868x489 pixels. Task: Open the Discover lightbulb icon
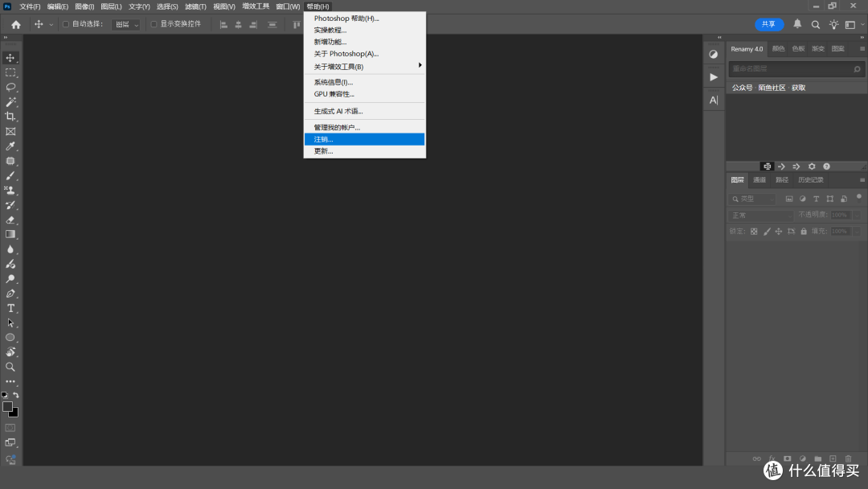[x=833, y=24]
